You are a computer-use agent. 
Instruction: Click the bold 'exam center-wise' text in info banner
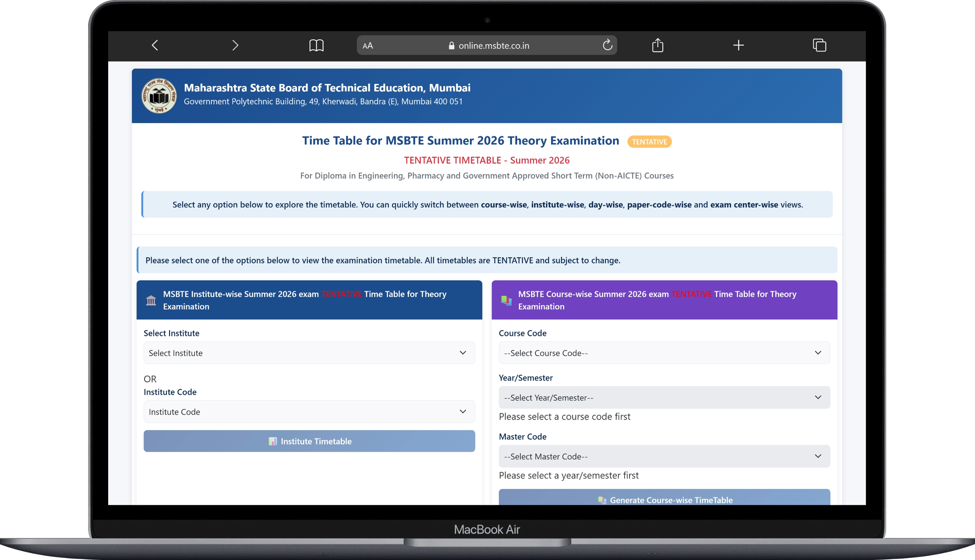(x=744, y=204)
